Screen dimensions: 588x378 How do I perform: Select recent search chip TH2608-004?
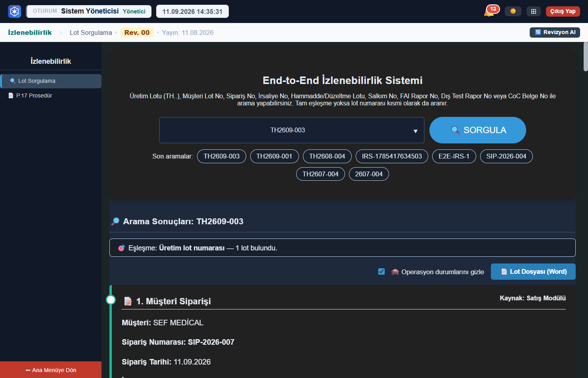click(x=327, y=156)
